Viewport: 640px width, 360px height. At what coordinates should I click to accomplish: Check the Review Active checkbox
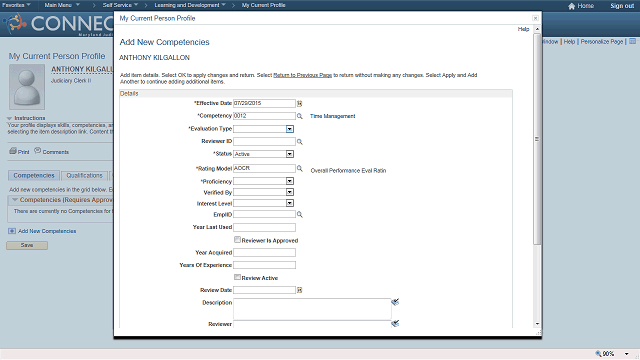pos(237,277)
